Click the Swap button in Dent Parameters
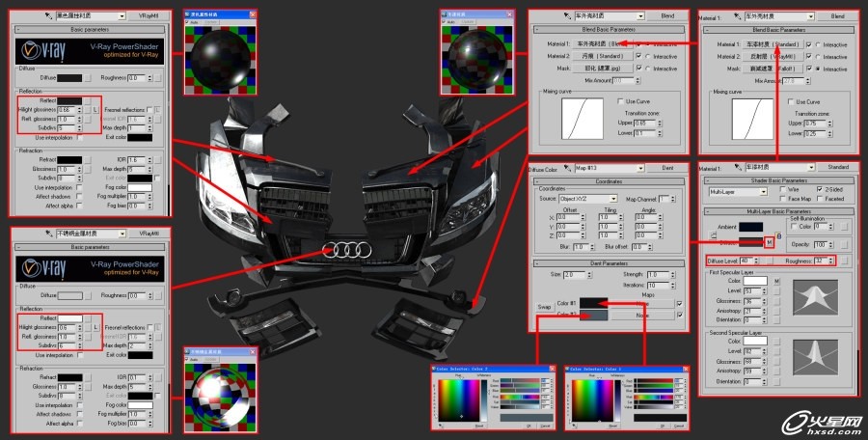Image resolution: width=868 pixels, height=440 pixels. 544,307
